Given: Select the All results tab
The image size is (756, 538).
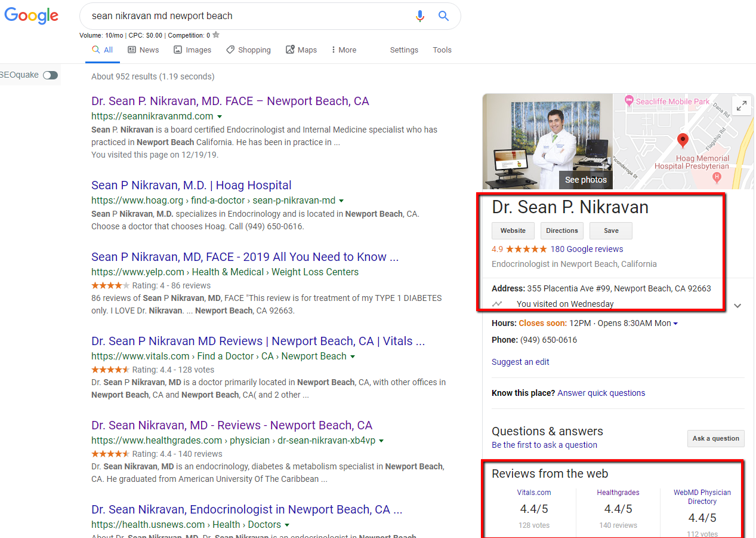Looking at the screenshot, I should [x=103, y=50].
